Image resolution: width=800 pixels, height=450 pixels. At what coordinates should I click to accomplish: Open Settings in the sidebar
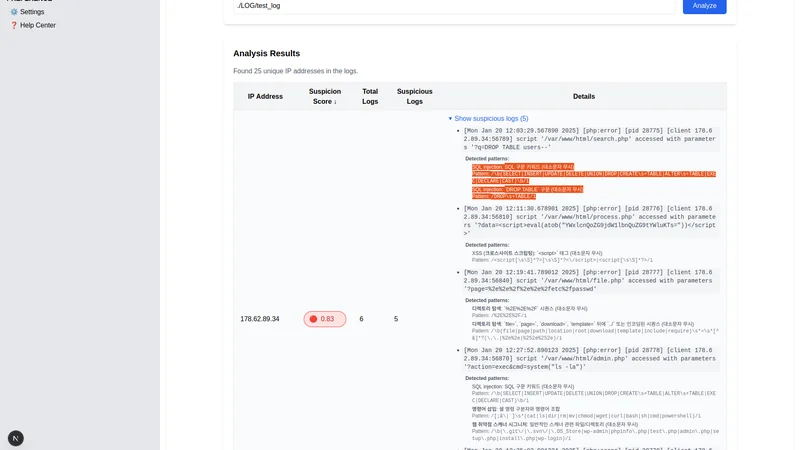(x=32, y=12)
